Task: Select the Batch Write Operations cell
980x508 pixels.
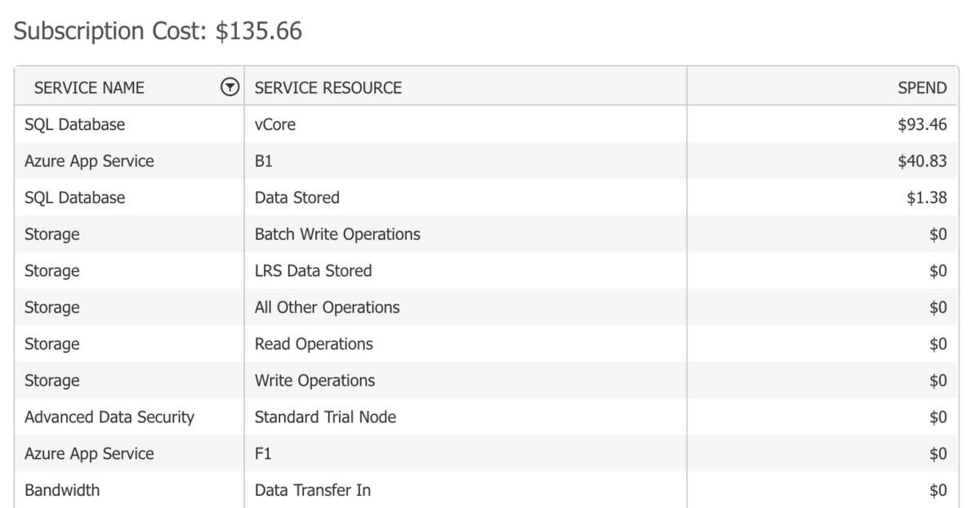Action: point(337,234)
